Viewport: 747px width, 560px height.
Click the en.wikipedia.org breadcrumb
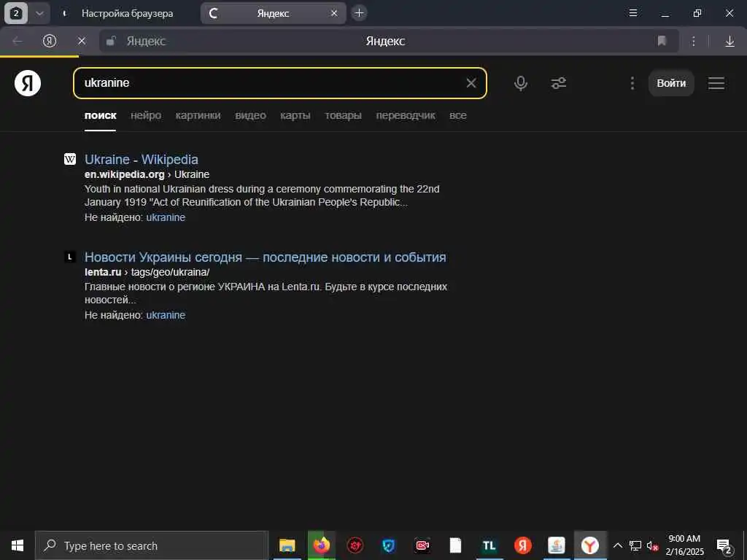coord(124,174)
